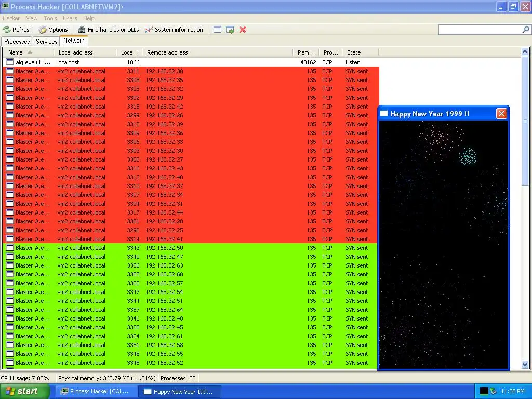Click the CPU Usage status bar entry

coord(25,378)
